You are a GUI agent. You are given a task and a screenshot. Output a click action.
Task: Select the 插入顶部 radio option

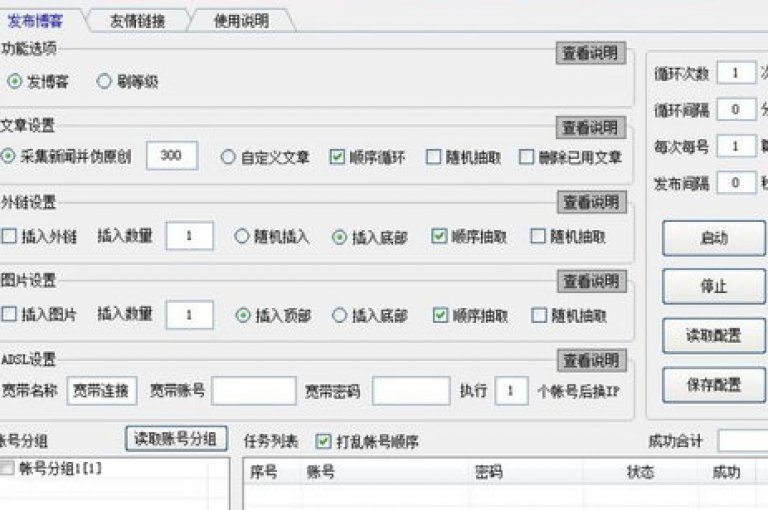point(243,316)
